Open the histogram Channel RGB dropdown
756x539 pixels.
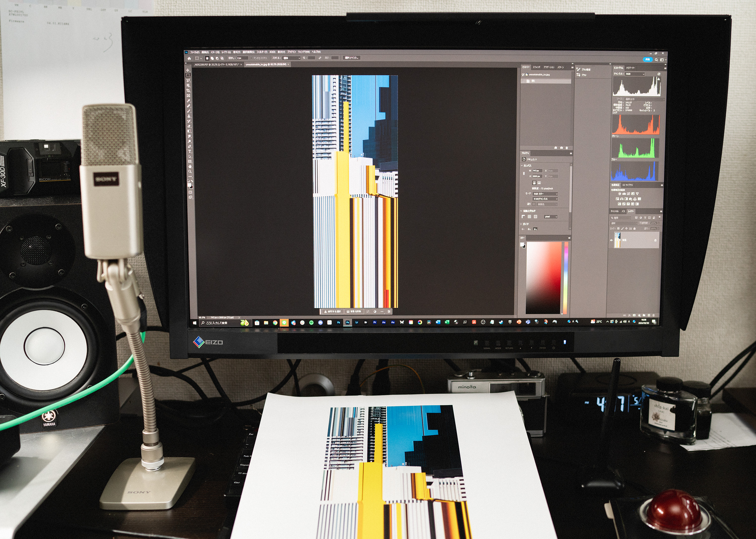point(635,74)
